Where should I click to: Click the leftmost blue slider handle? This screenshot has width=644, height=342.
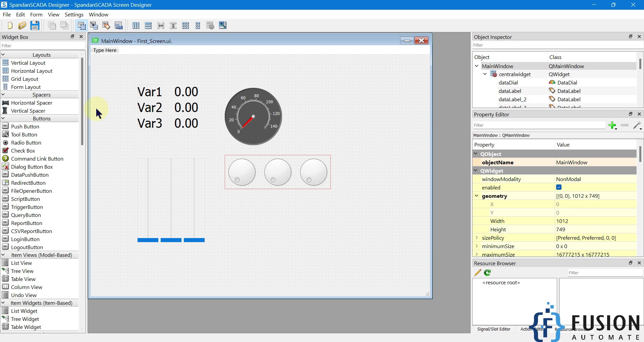pyautogui.click(x=148, y=240)
